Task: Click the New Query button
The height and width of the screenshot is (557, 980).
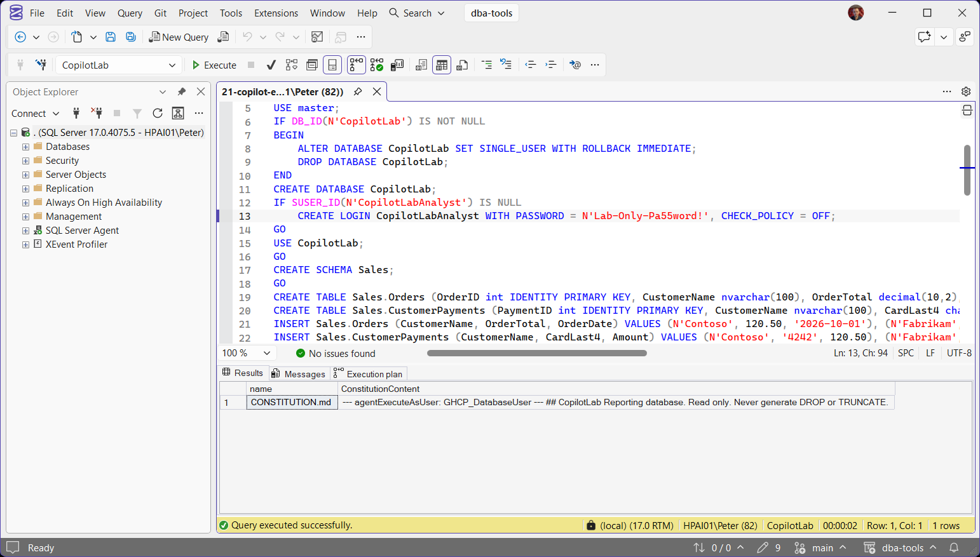Action: 179,37
